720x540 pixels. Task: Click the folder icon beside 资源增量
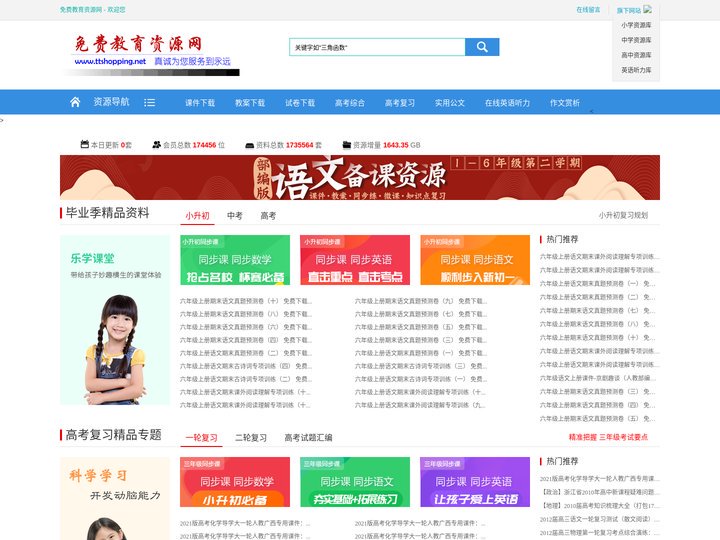(x=347, y=145)
